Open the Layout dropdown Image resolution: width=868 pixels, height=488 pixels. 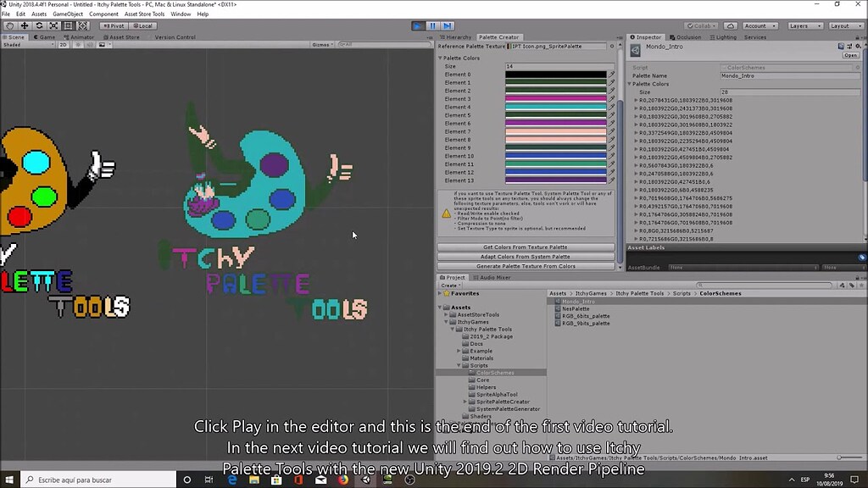point(846,25)
